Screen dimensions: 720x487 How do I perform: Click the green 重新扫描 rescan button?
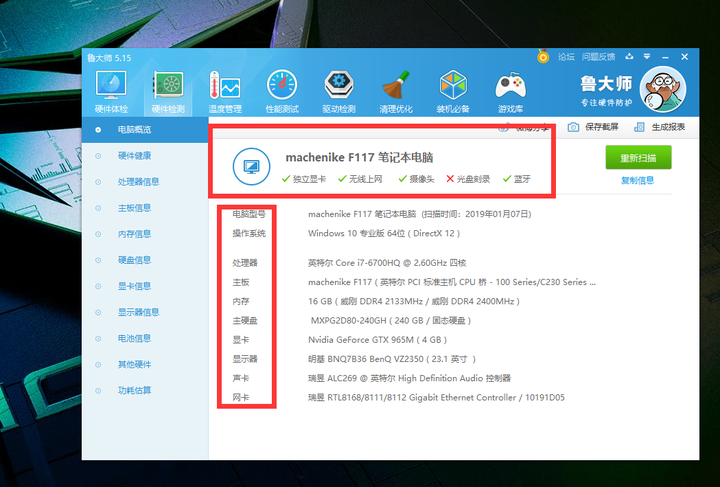pos(638,157)
